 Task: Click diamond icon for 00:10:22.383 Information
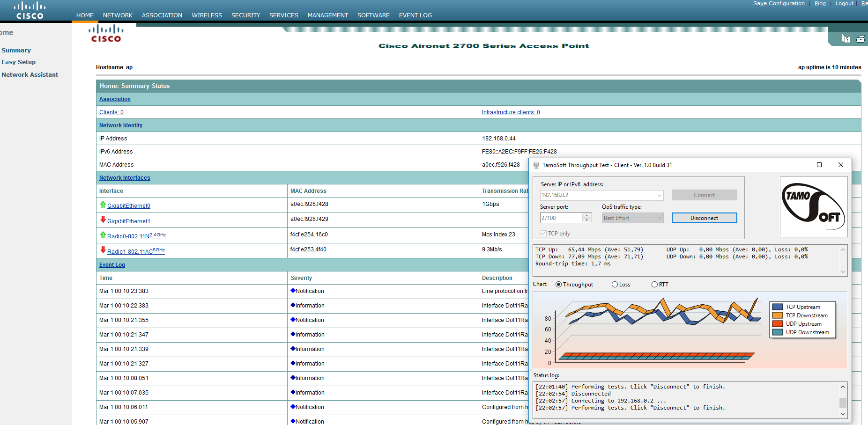tap(293, 305)
